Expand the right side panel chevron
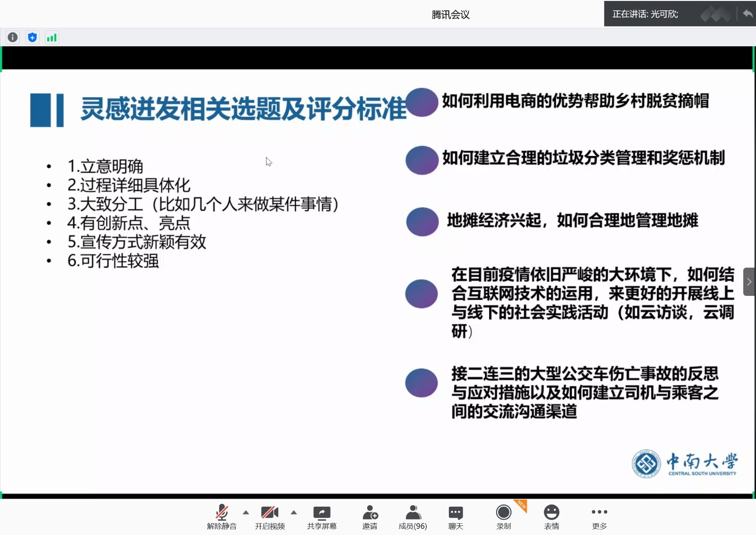The image size is (756, 535). pos(749,282)
